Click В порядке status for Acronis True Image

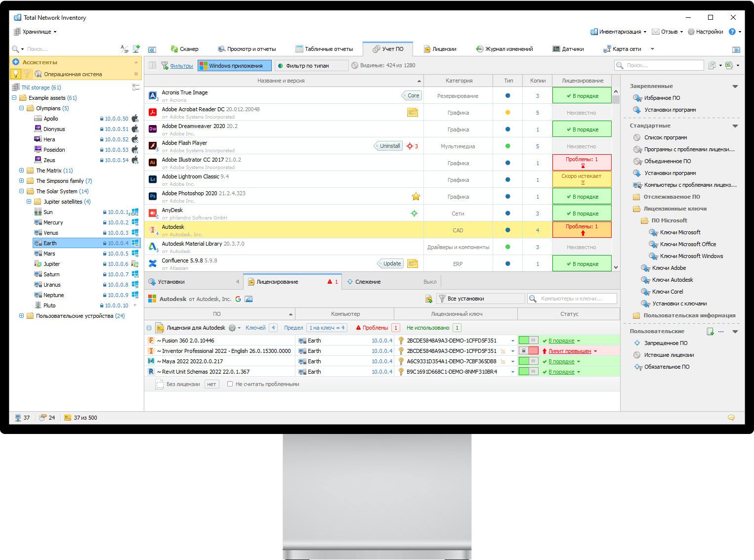click(582, 96)
